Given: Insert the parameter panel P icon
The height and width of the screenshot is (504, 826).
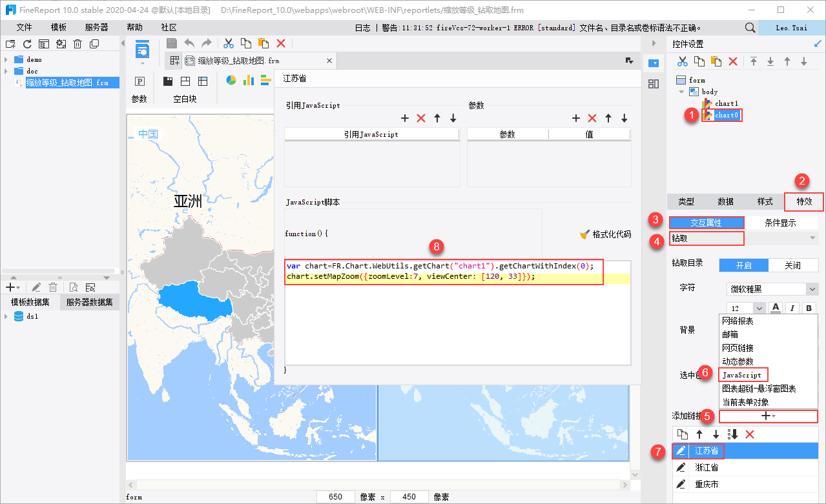Looking at the screenshot, I should [139, 81].
